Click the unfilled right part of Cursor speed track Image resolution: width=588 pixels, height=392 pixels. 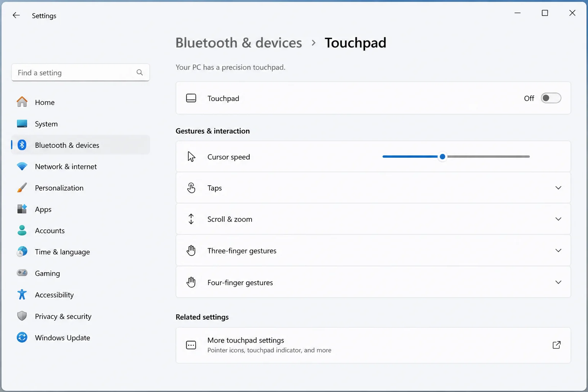pyautogui.click(x=488, y=157)
